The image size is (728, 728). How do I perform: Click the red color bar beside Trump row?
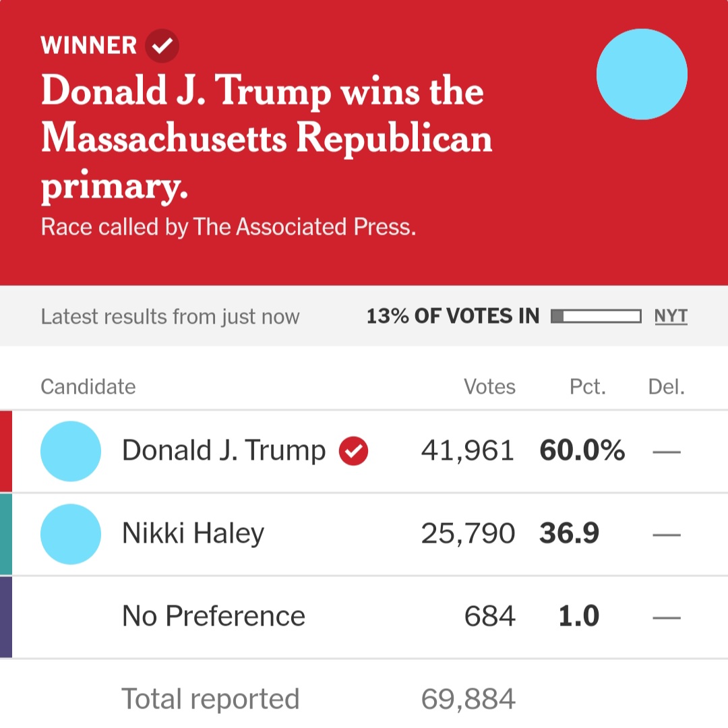[5, 451]
